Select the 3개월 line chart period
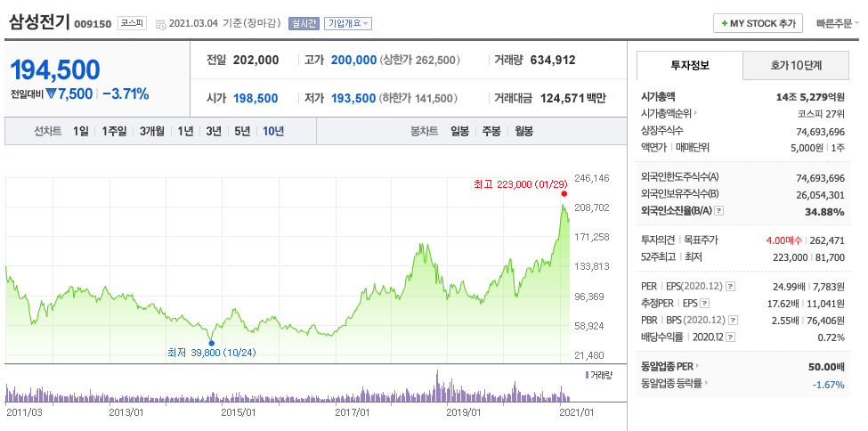Image resolution: width=868 pixels, height=431 pixels. (151, 131)
